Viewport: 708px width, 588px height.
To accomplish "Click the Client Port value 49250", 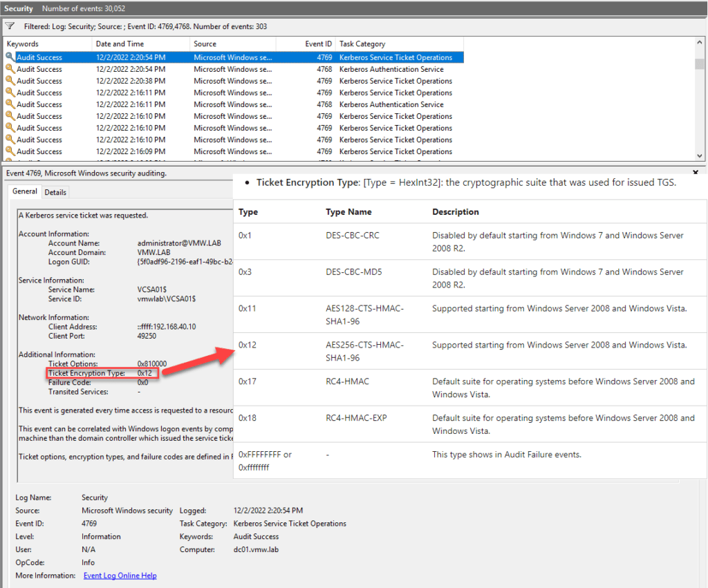I will [x=147, y=336].
